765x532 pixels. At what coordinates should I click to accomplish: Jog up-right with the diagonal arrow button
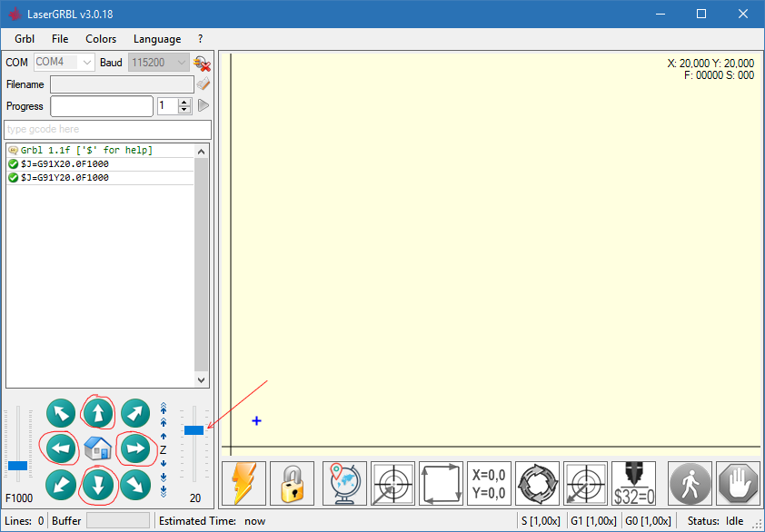[x=135, y=413]
